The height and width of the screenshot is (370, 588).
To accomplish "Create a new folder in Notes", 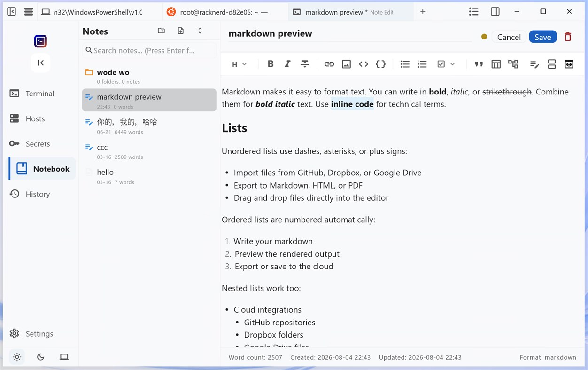I will (162, 31).
